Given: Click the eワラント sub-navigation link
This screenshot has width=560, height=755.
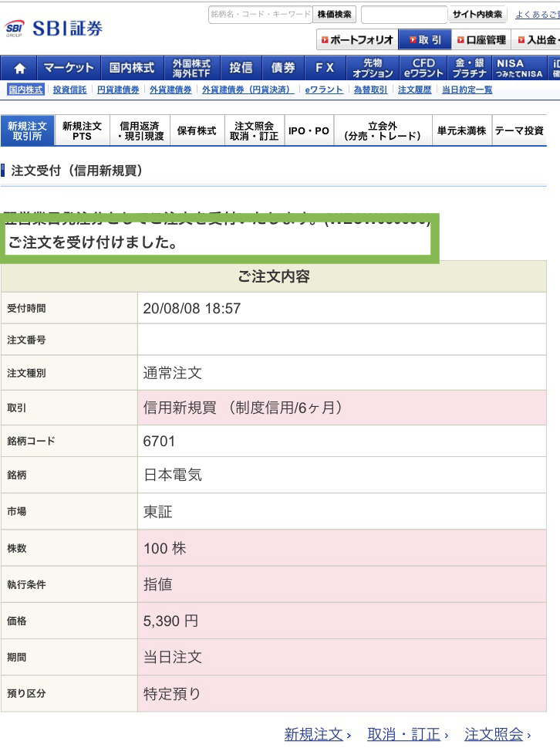Looking at the screenshot, I should pos(324,90).
